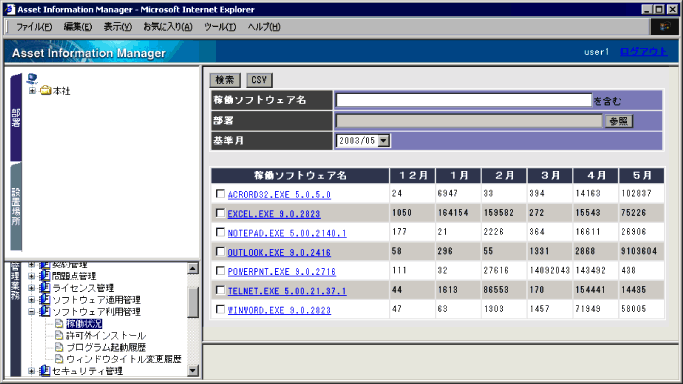
Task: Check the EXCEL.EXE row checkbox
Action: click(x=220, y=213)
